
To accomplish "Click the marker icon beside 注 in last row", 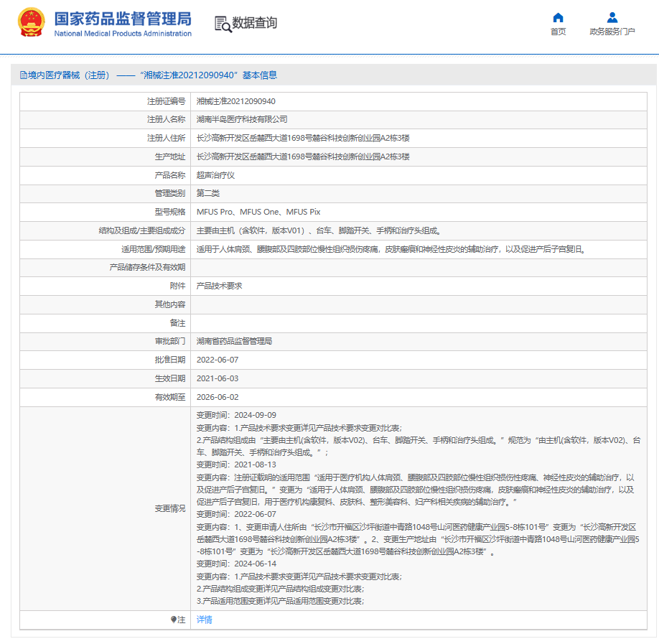I will click(173, 620).
